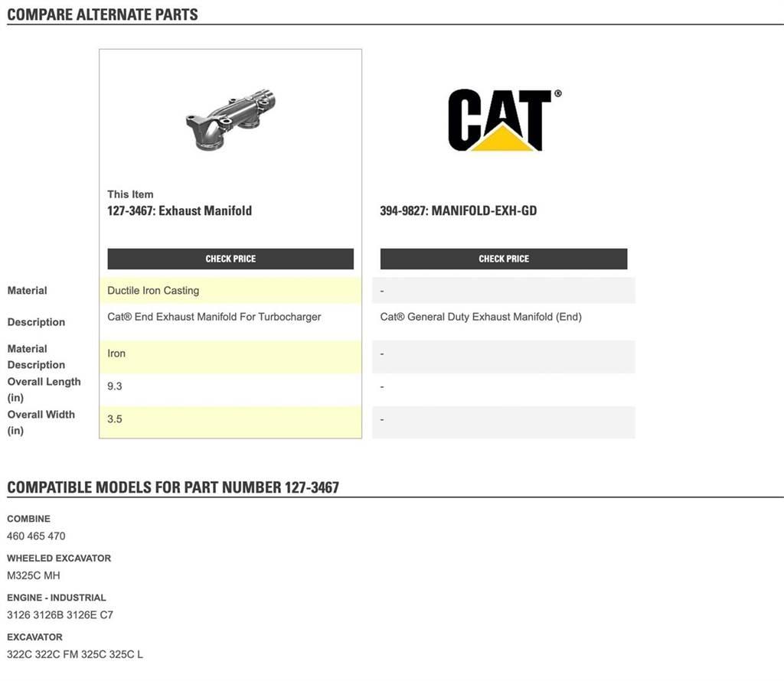Image resolution: width=784 pixels, height=681 pixels.
Task: Click the COMPARE ALTERNATE PARTS heading
Action: pyautogui.click(x=102, y=13)
